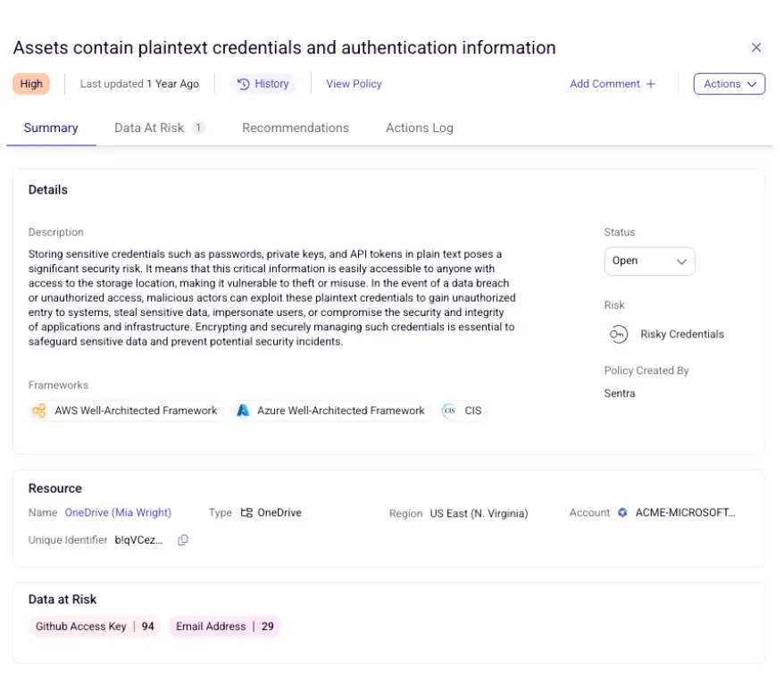Select the Github Access Key data chip

(95, 626)
